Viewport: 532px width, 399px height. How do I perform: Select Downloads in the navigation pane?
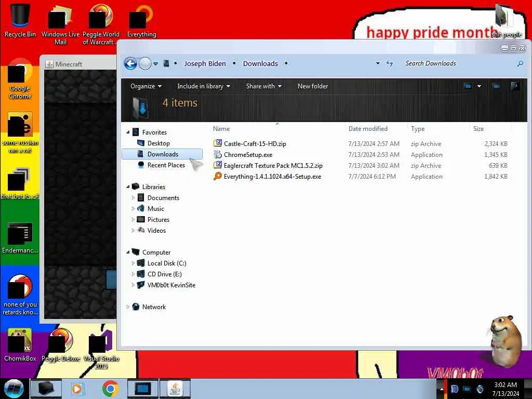[162, 154]
